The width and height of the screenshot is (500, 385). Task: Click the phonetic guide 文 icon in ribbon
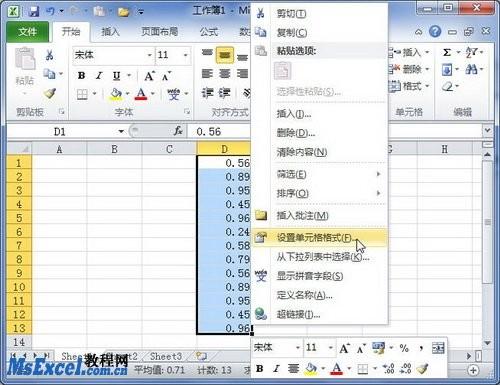point(173,94)
